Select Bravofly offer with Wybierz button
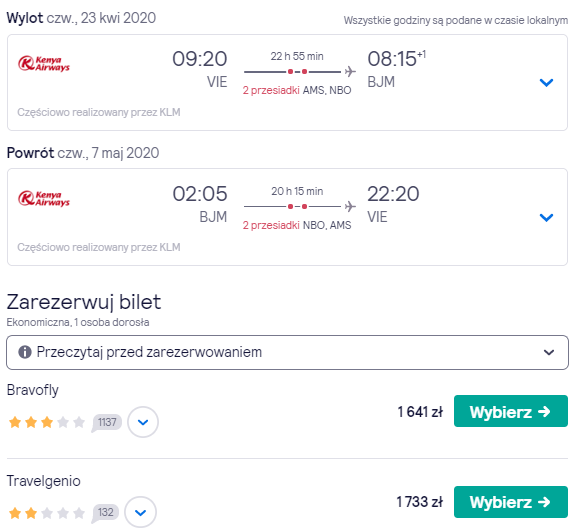The image size is (576, 529). point(511,411)
